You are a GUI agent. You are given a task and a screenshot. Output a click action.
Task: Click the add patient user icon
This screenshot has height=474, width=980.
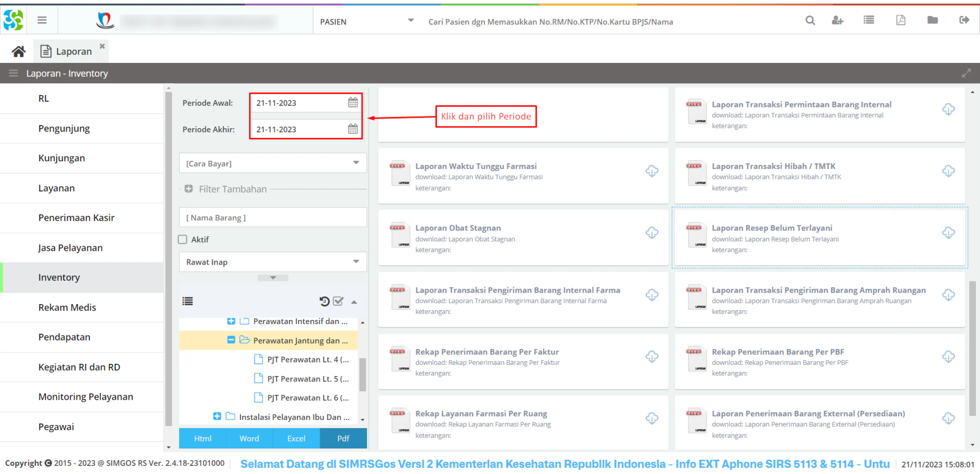tap(837, 20)
